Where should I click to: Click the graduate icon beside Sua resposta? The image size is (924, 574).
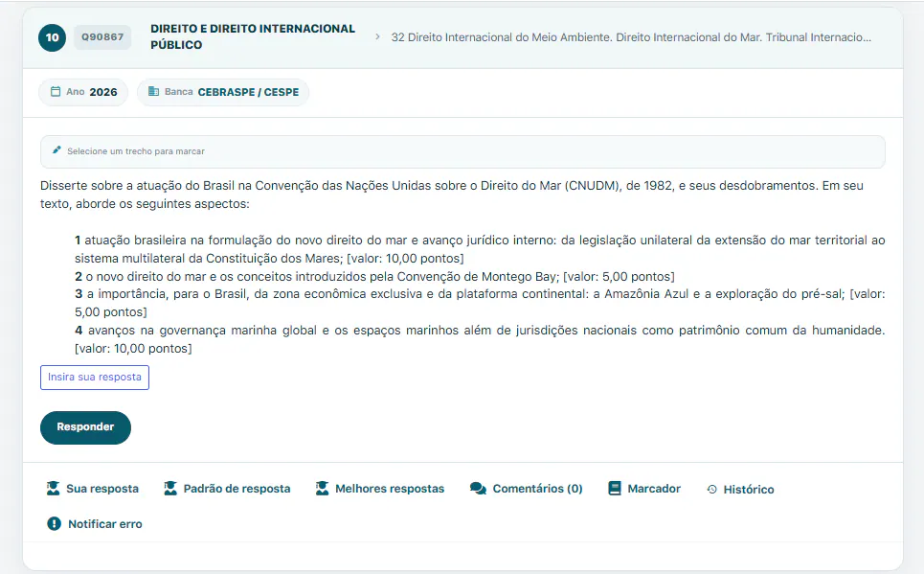[53, 488]
